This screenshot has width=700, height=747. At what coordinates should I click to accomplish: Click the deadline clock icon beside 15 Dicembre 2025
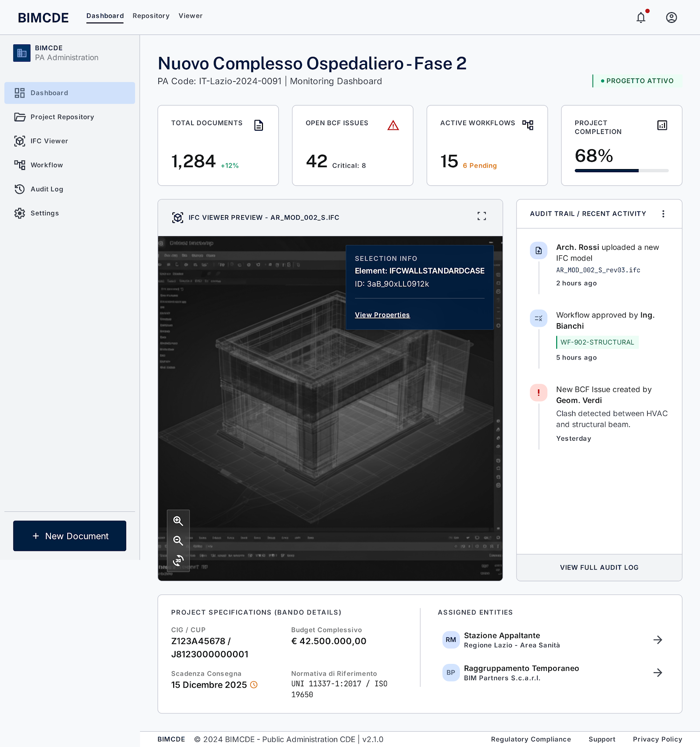coord(254,685)
